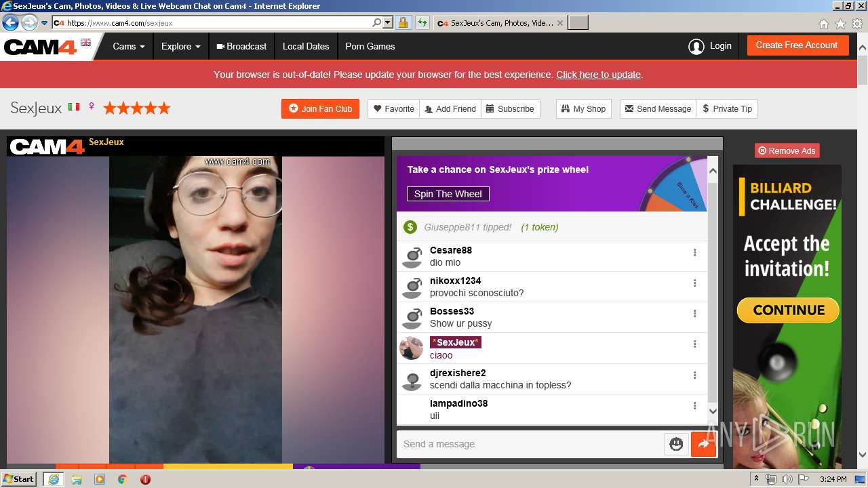Open options menu for lampadino38 message
This screenshot has height=488, width=868.
click(694, 406)
